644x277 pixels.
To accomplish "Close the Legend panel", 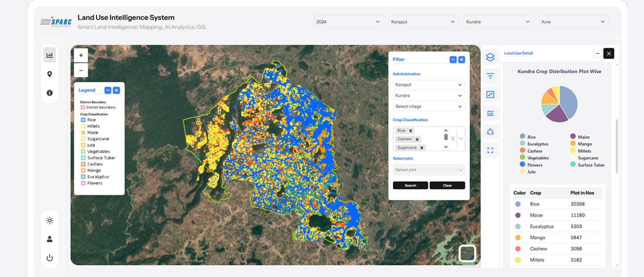I will click(x=116, y=90).
